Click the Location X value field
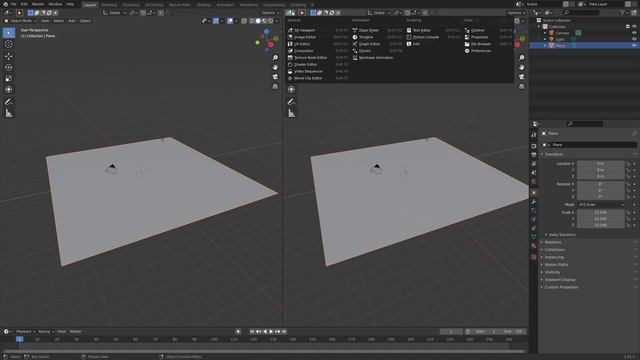 click(600, 164)
